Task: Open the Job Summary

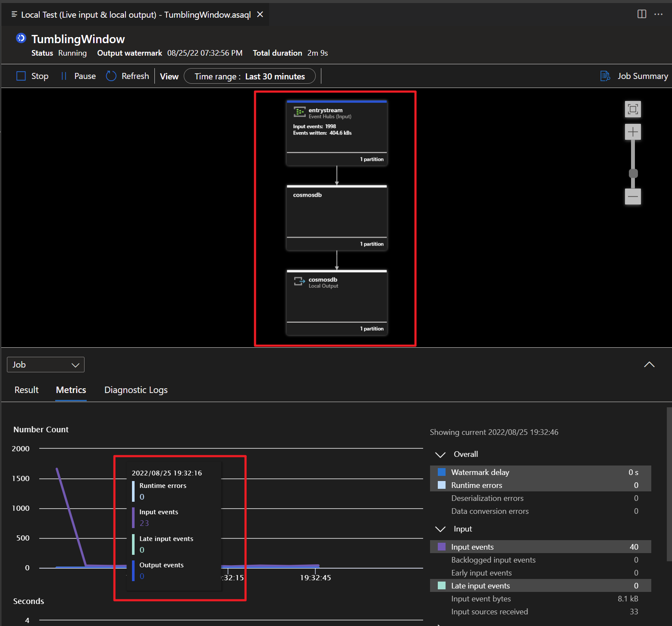Action: 634,76
